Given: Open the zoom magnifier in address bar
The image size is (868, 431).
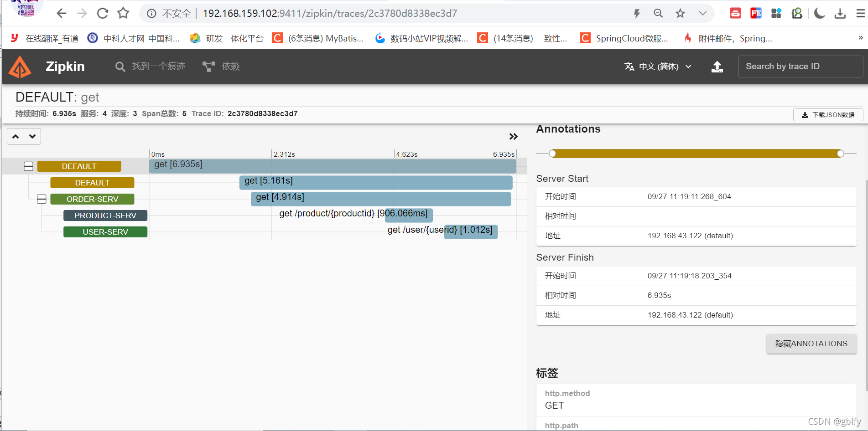Looking at the screenshot, I should 658,14.
